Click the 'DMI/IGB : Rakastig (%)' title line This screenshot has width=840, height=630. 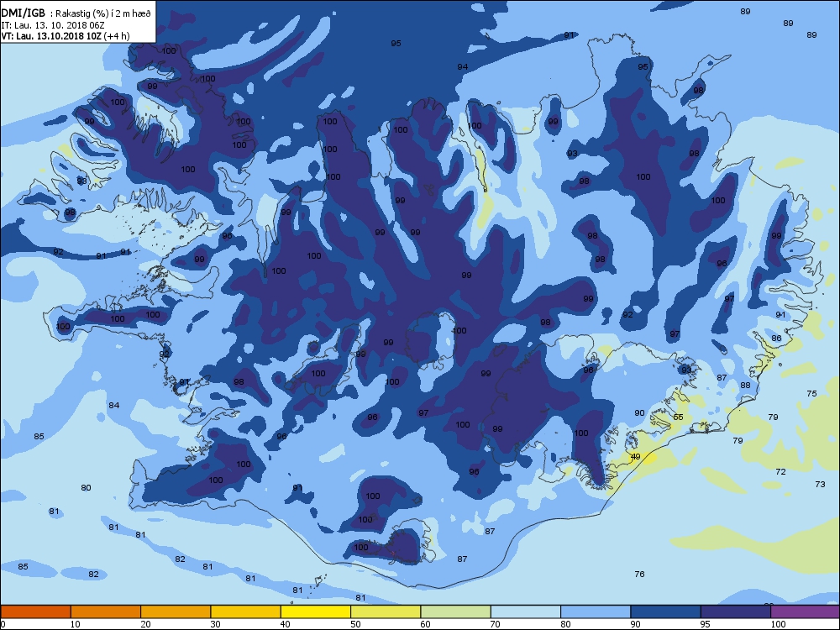pyautogui.click(x=76, y=13)
